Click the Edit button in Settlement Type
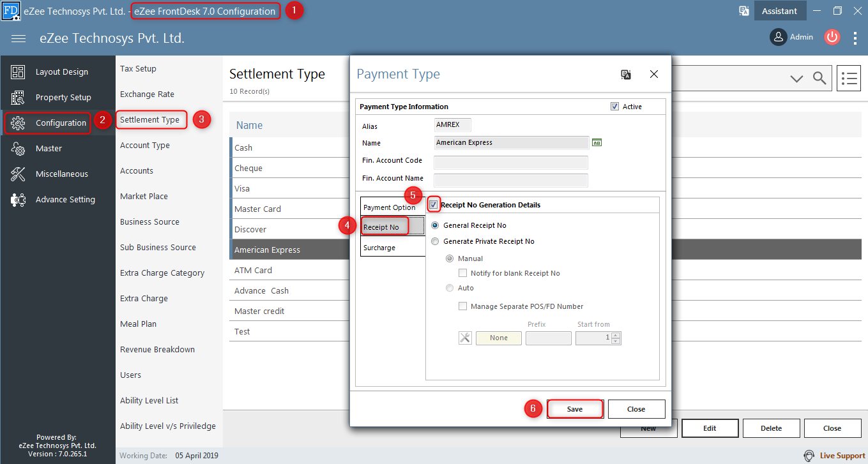The height and width of the screenshot is (464, 868). coord(710,428)
